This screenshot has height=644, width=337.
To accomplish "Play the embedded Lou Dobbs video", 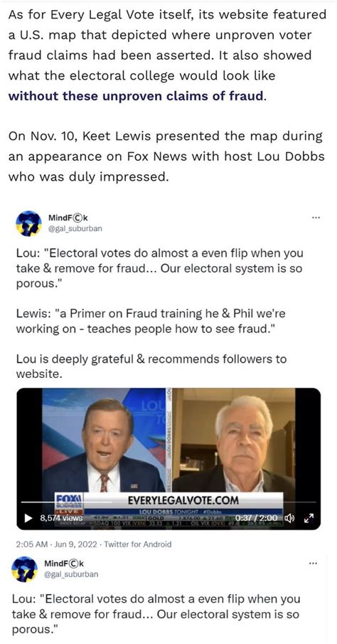I will pos(28,518).
